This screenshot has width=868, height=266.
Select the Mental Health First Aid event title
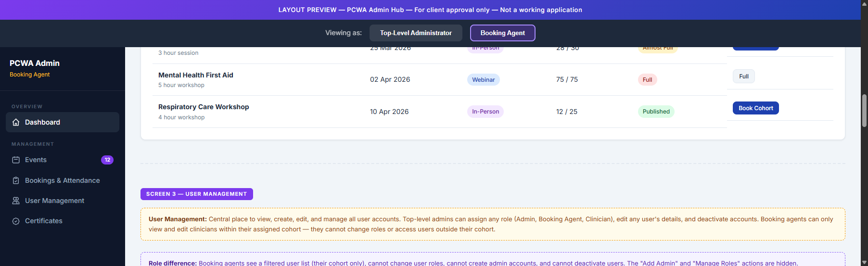pyautogui.click(x=196, y=75)
